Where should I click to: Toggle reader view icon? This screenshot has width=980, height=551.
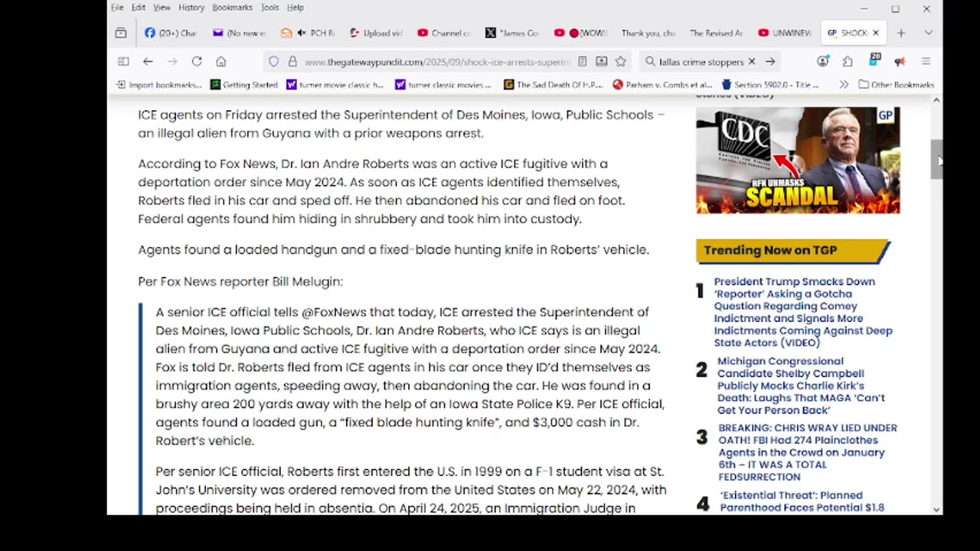583,61
